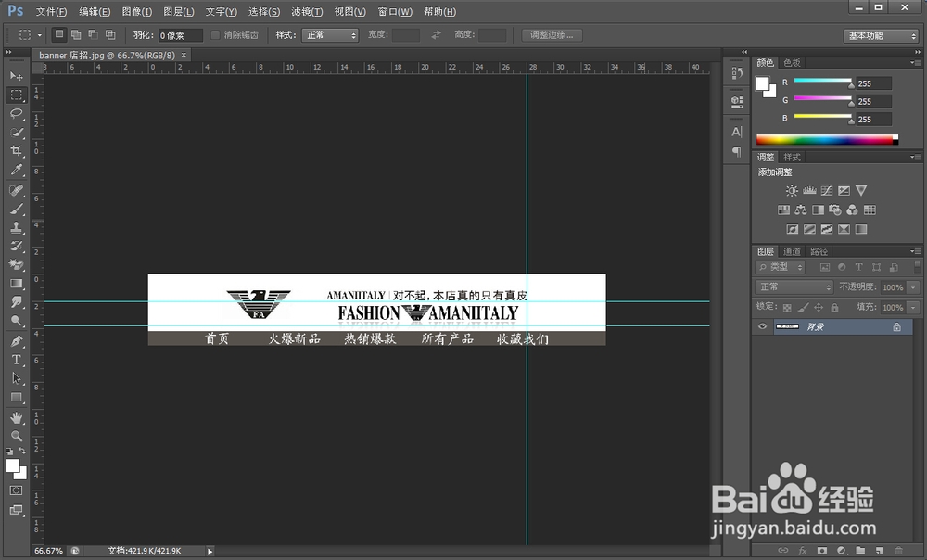The width and height of the screenshot is (927, 560).
Task: Switch to the 通道 tab
Action: (792, 251)
